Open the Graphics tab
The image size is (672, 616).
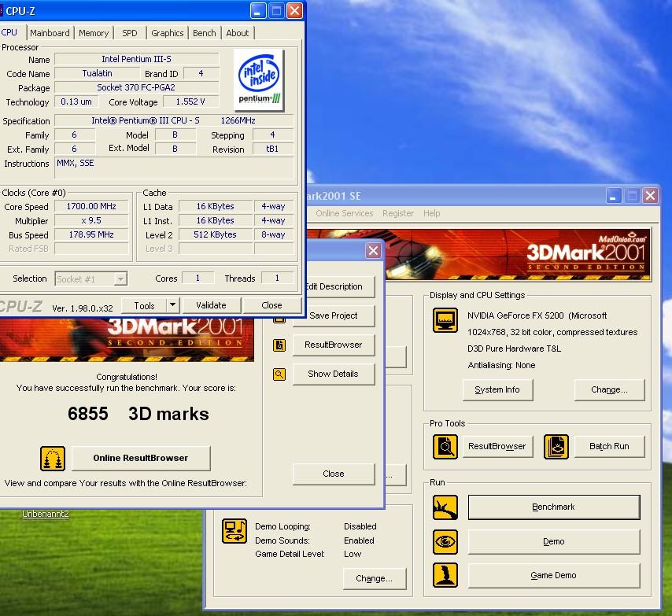[167, 33]
